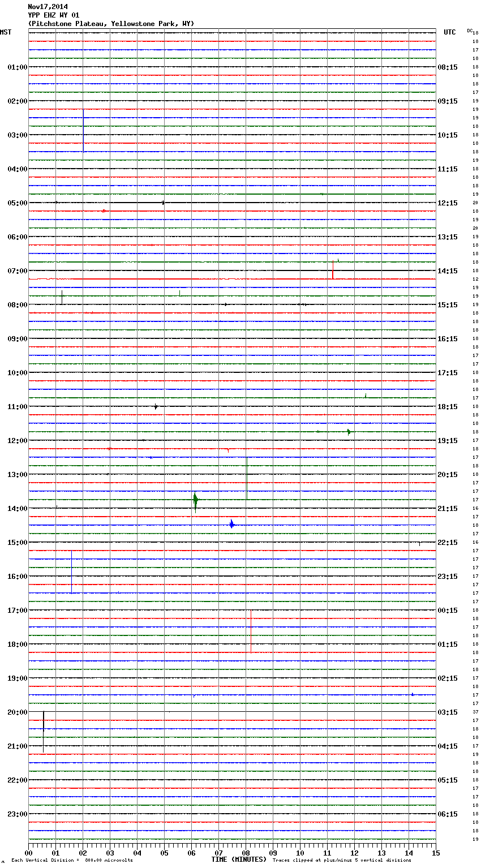The image size is (481, 868).
Task: Select the 14:15 UTC time label
Action: (448, 271)
